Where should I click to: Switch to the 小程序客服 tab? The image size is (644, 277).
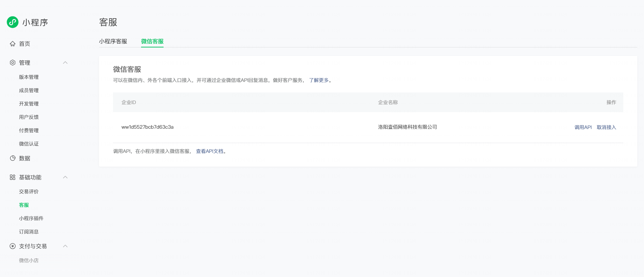tap(113, 41)
